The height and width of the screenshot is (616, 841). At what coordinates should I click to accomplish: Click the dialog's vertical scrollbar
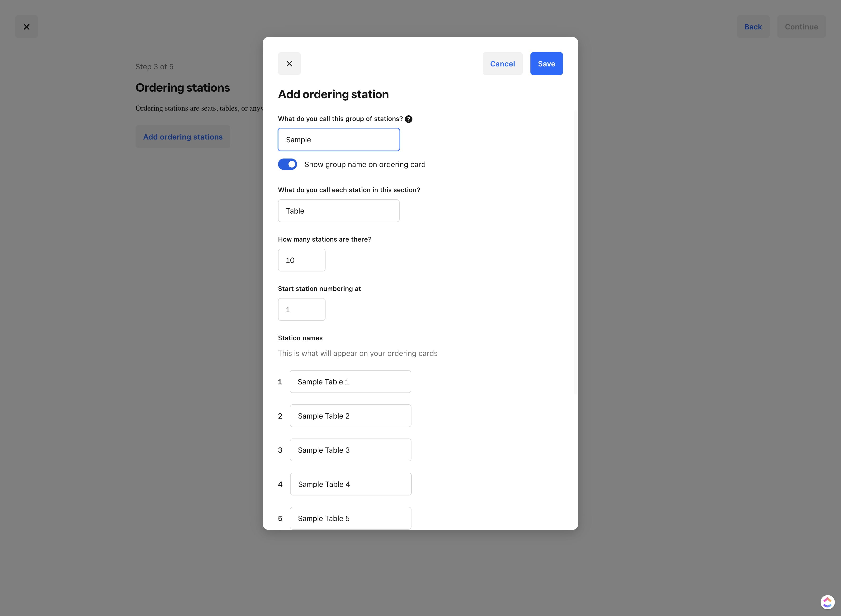click(x=575, y=252)
